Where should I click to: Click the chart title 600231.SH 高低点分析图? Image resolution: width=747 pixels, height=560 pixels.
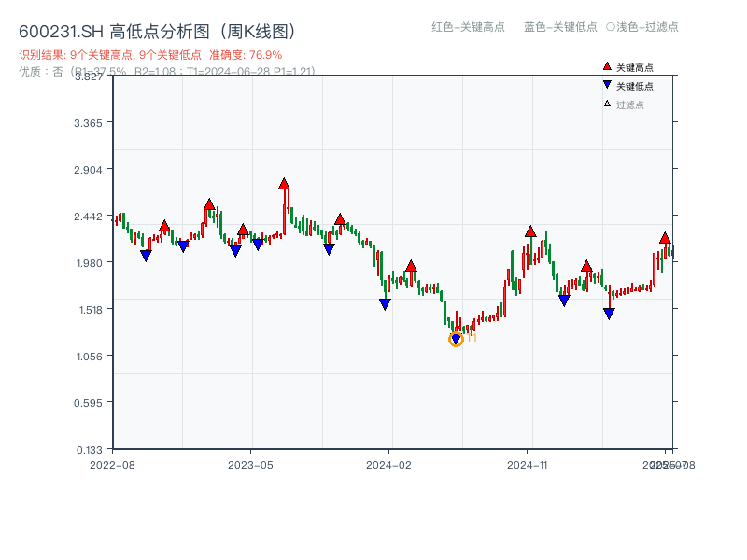pyautogui.click(x=158, y=31)
